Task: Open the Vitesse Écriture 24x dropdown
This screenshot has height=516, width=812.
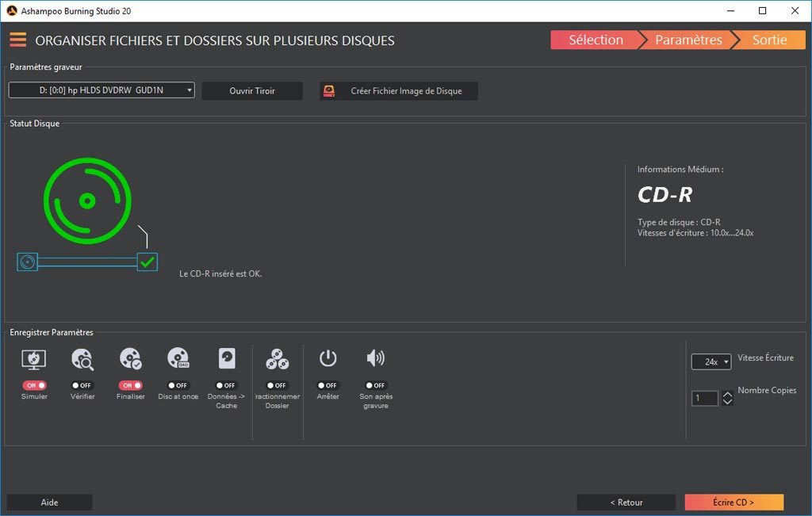Action: [711, 361]
